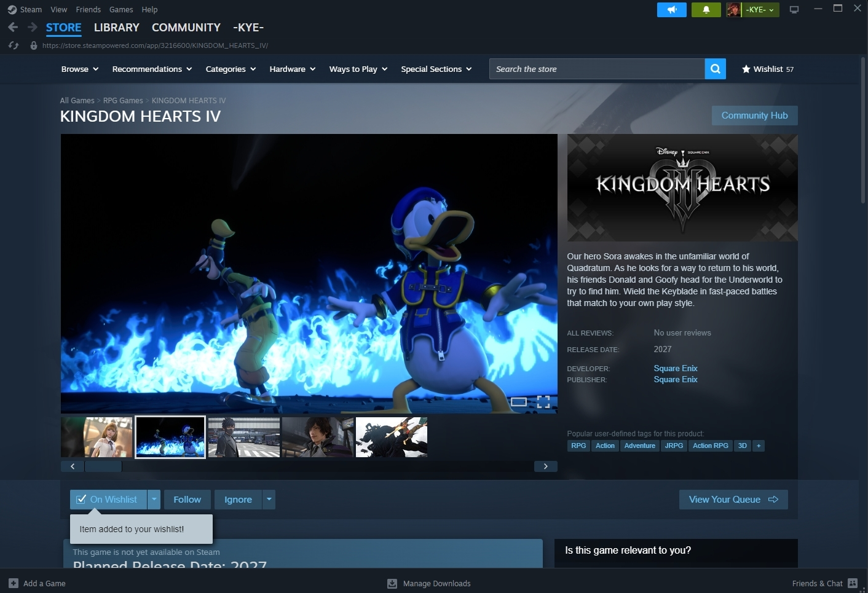Select the city street character thumbnail
This screenshot has height=593, width=868.
pos(244,437)
